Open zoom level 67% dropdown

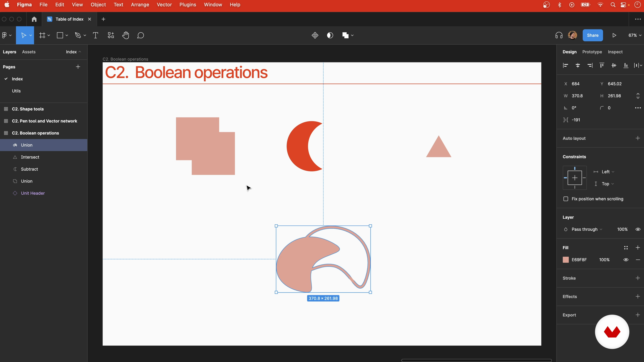pyautogui.click(x=635, y=35)
